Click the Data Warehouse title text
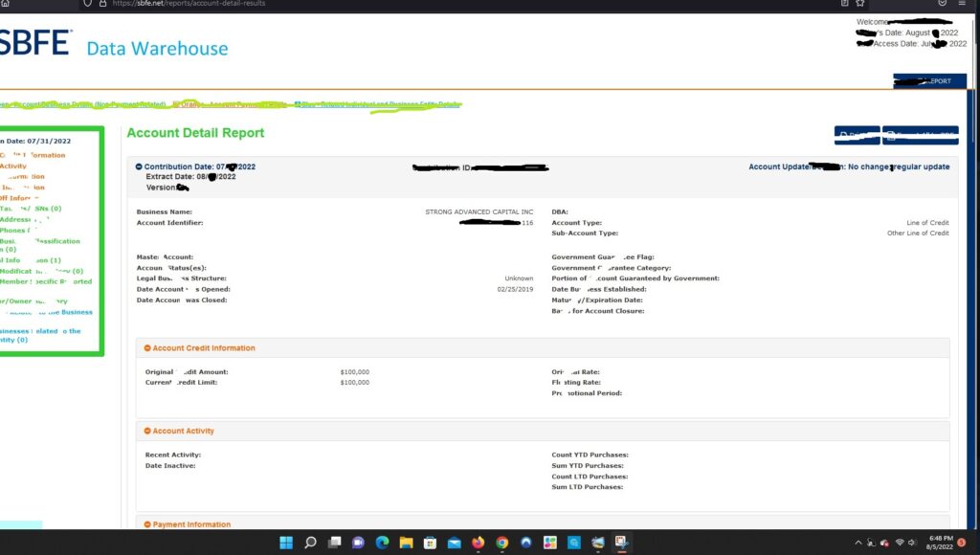This screenshot has width=980, height=555. (x=158, y=49)
